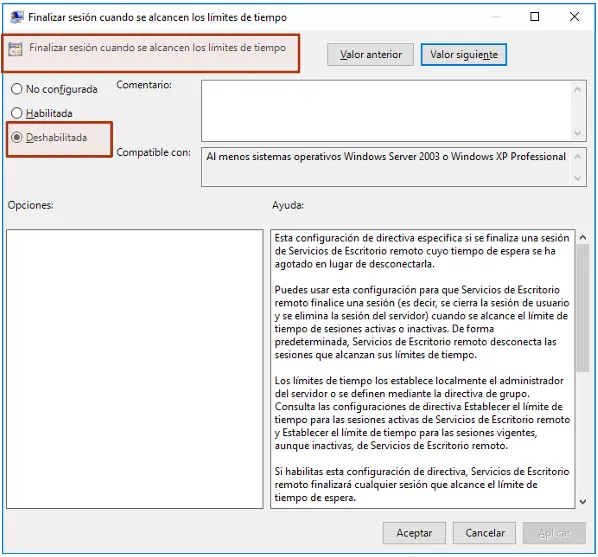Select the Deshabilitada radio button

[x=16, y=137]
